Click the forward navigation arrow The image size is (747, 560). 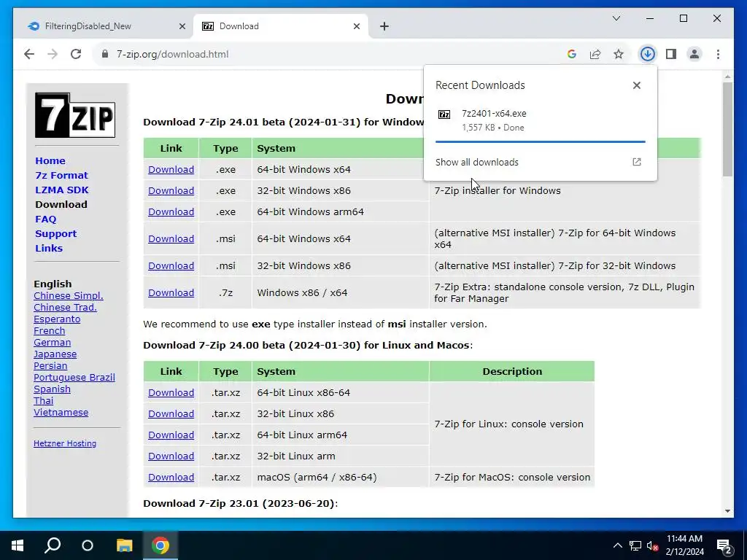tap(53, 54)
